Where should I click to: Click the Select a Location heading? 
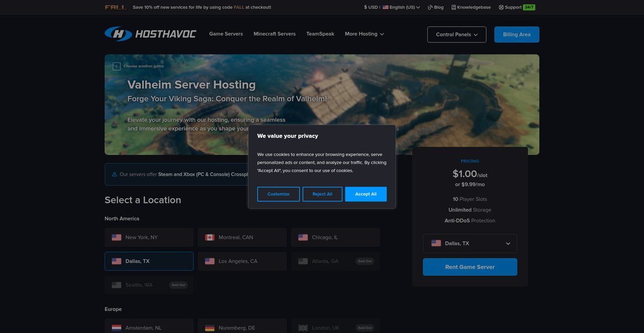click(x=143, y=200)
